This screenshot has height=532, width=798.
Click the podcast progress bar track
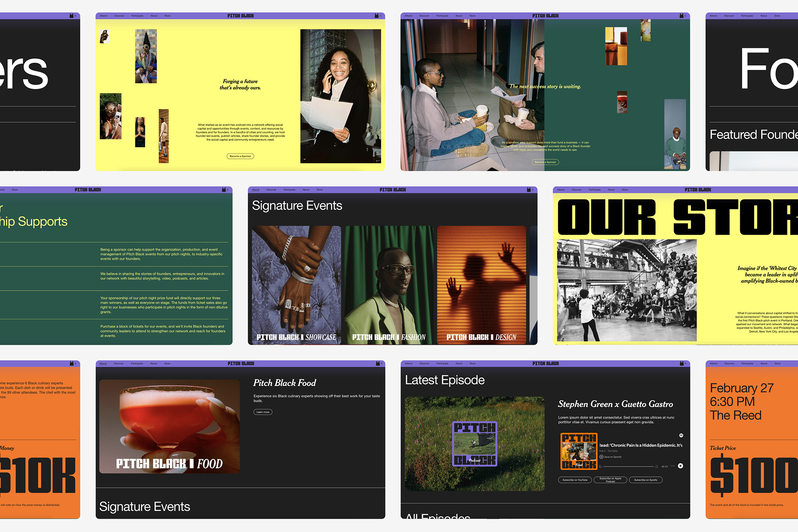628,467
